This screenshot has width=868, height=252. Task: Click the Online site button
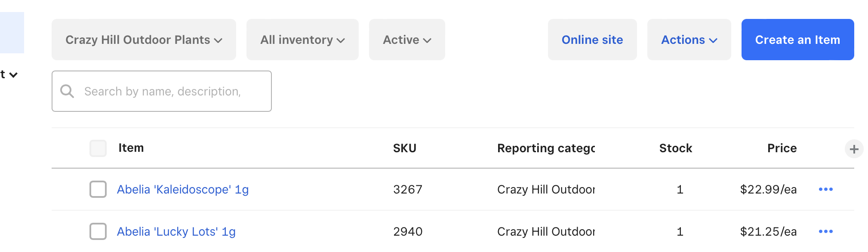click(592, 40)
